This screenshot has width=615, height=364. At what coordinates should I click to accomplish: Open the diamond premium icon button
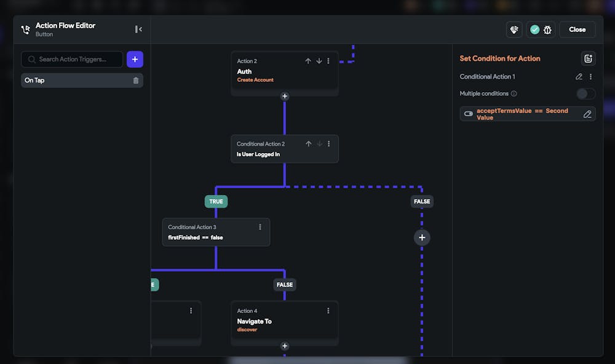[514, 30]
